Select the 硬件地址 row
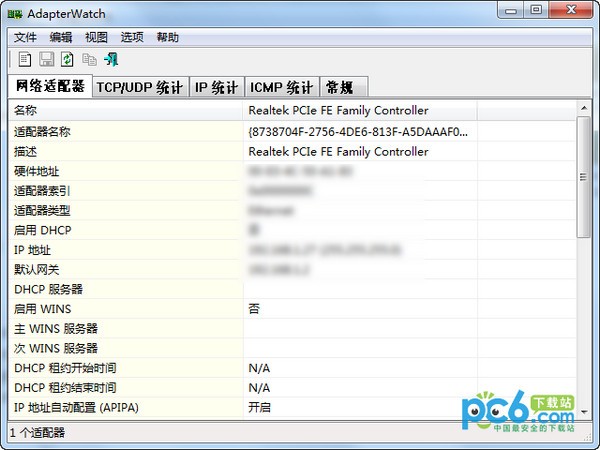Image resolution: width=600 pixels, height=450 pixels. pos(292,171)
